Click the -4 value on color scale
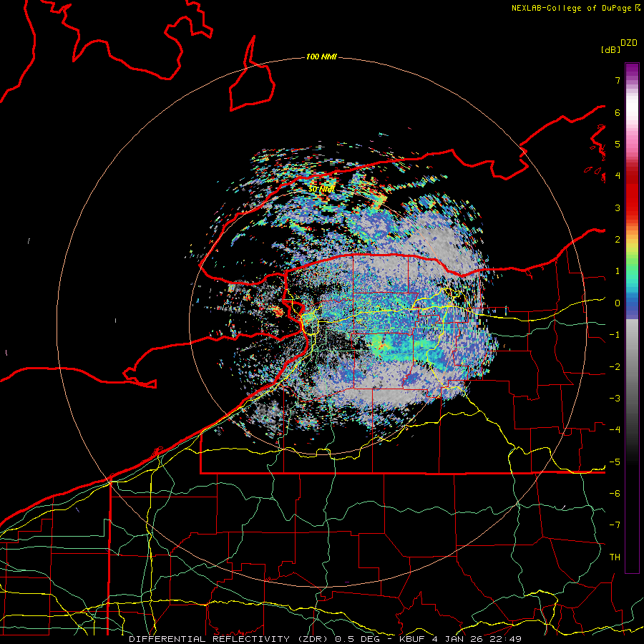 coord(615,430)
